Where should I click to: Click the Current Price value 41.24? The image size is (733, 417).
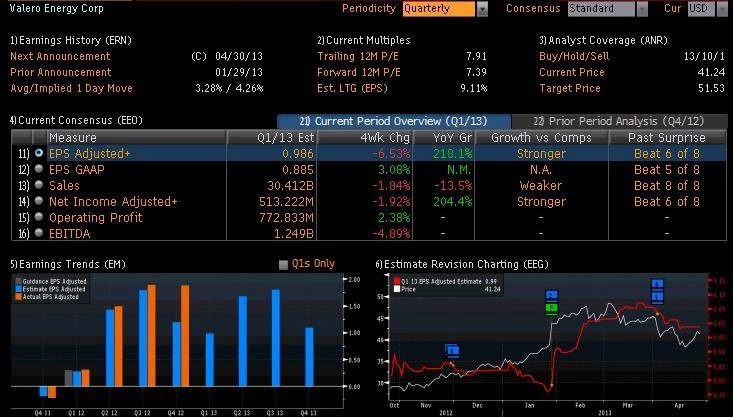[x=711, y=72]
